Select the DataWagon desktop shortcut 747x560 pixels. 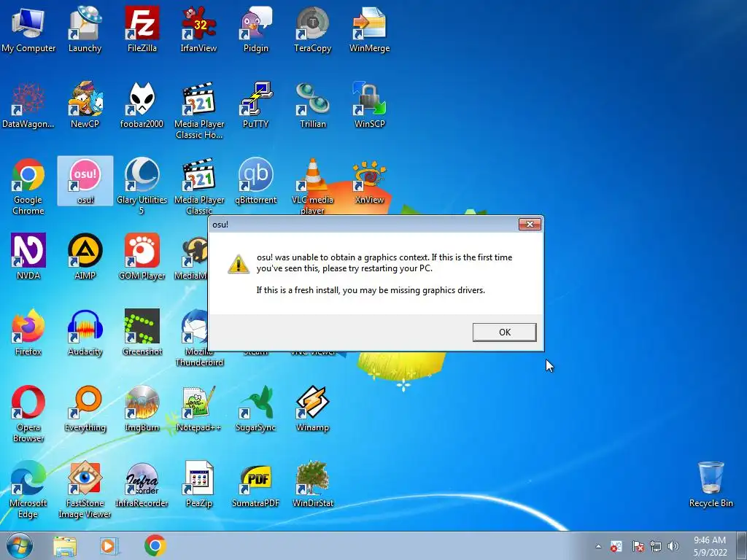point(28,105)
